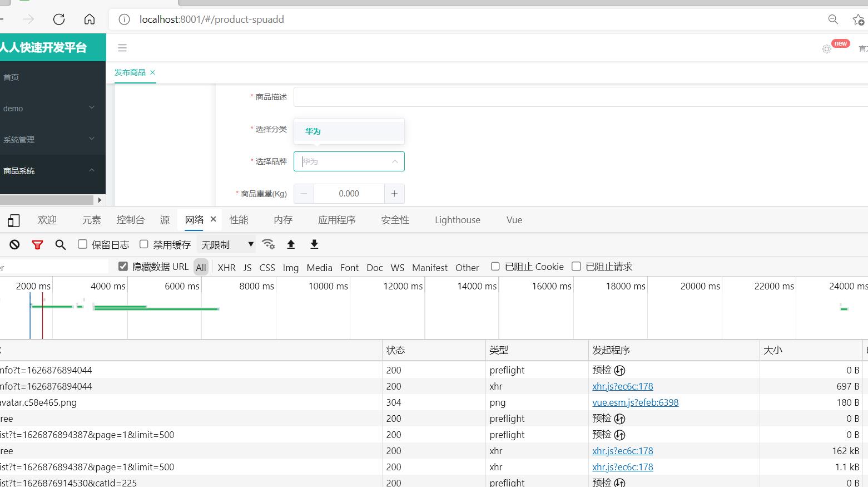This screenshot has width=868, height=487.
Task: Go to the browser home page
Action: [90, 19]
